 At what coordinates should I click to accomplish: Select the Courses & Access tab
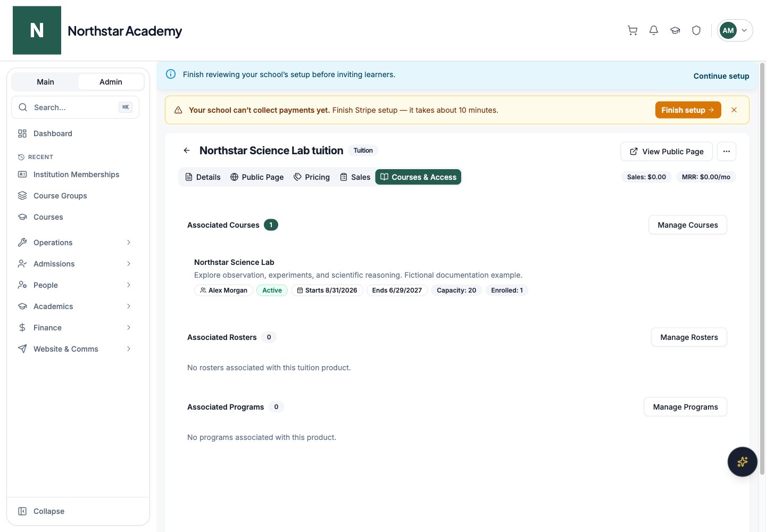coord(418,177)
